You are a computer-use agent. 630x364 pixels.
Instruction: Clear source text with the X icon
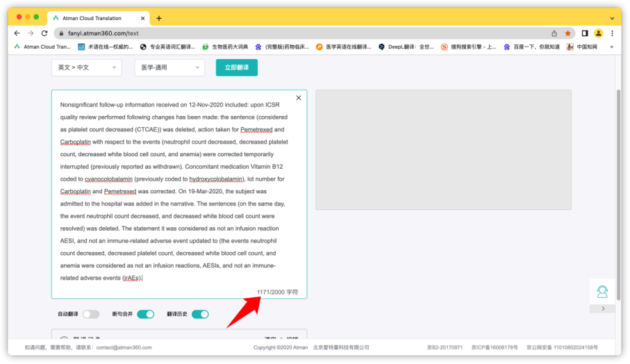pos(299,98)
